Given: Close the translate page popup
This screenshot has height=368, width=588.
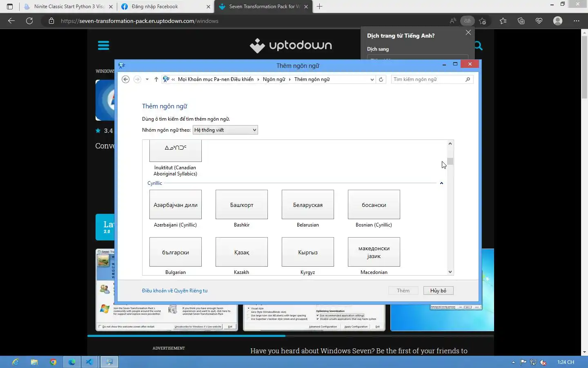Looking at the screenshot, I should [x=468, y=32].
